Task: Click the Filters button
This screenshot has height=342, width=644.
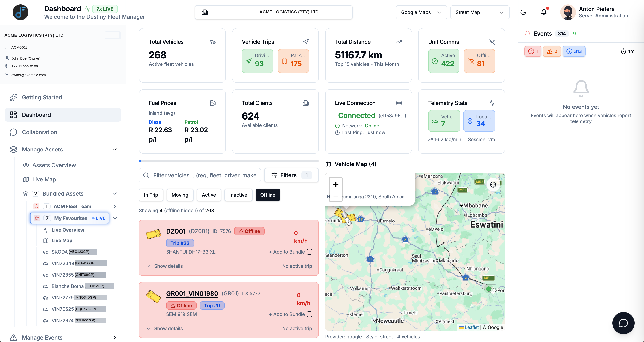Action: pyautogui.click(x=291, y=175)
